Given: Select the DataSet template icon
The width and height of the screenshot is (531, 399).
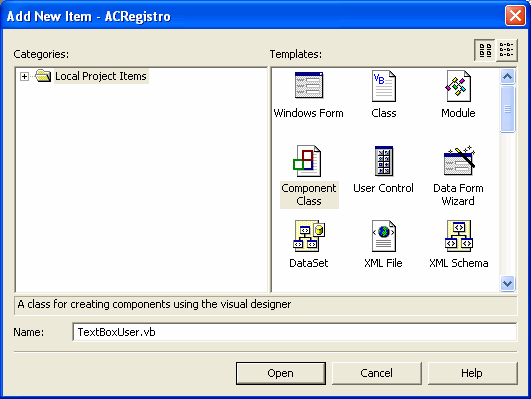Looking at the screenshot, I should click(309, 236).
